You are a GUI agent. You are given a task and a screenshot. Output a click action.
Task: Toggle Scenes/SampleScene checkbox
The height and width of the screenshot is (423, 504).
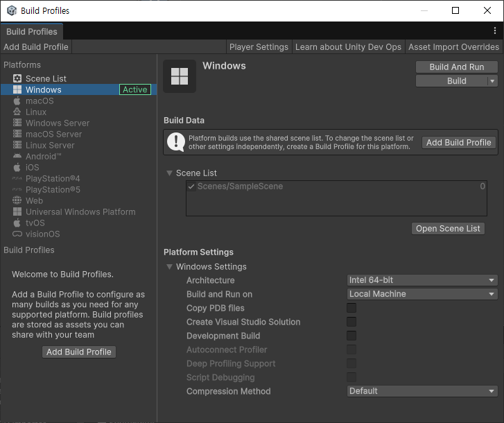[x=191, y=187]
